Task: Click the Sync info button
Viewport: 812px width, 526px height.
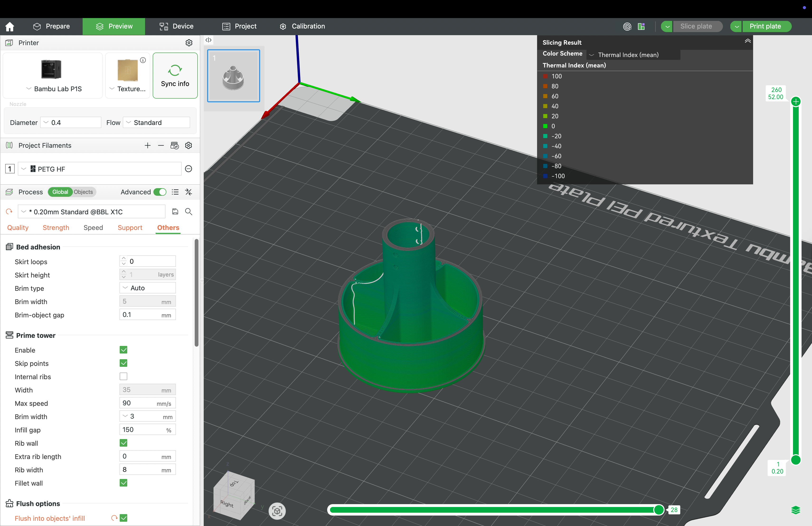Action: pyautogui.click(x=175, y=76)
